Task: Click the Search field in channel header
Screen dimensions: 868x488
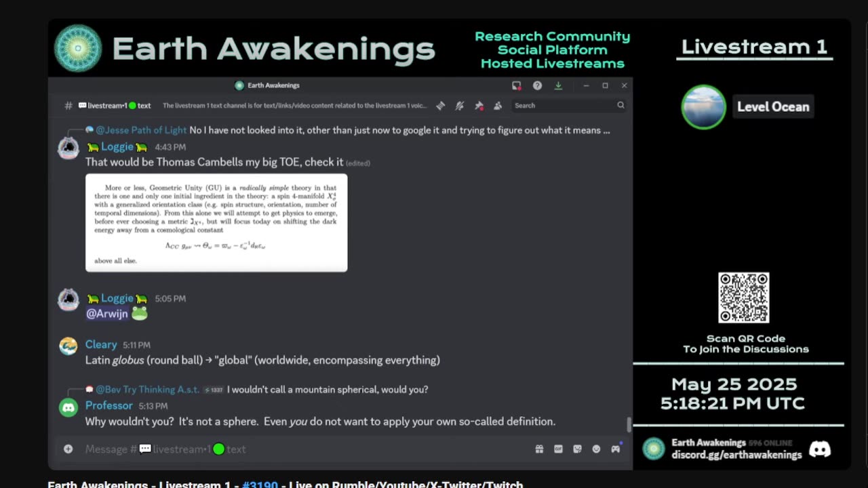Action: [568, 106]
